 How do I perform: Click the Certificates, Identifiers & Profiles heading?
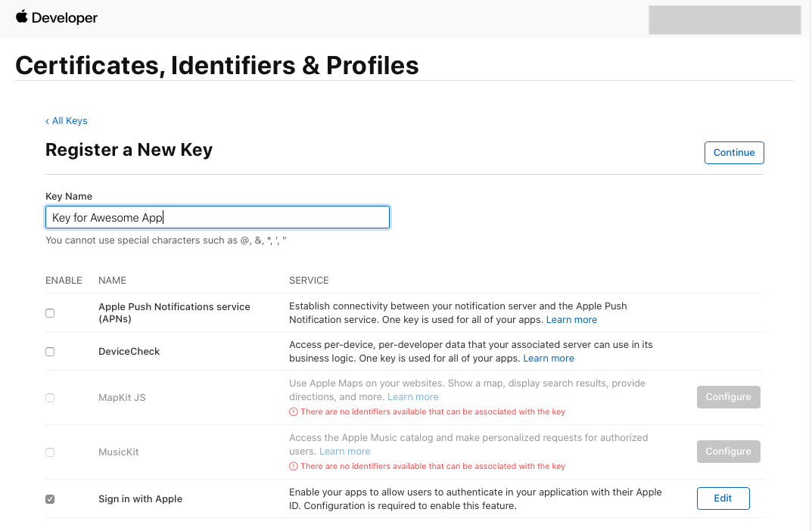tap(217, 66)
